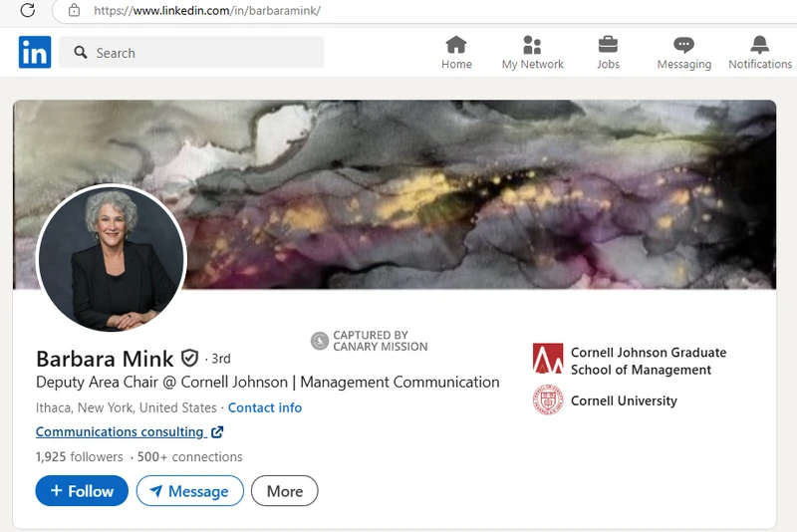The height and width of the screenshot is (532, 797).
Task: Open the Communications consulting link
Action: pyautogui.click(x=120, y=432)
